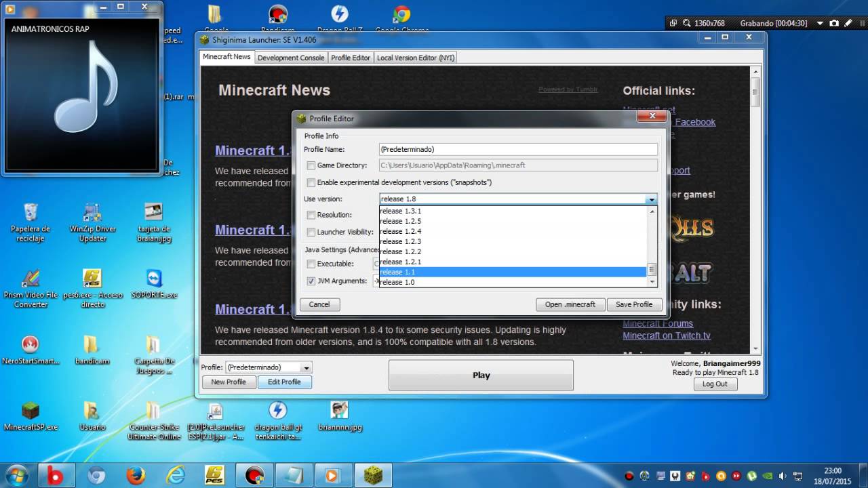The image size is (868, 488).
Task: Collapse the Use version dropdown arrow
Action: click(x=651, y=199)
